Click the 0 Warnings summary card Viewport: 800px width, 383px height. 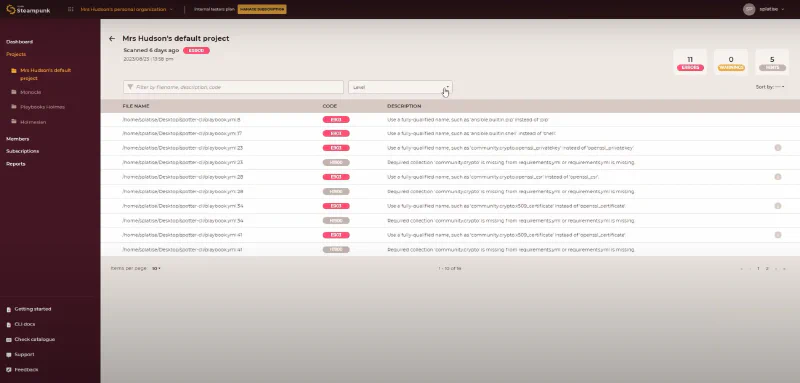coord(731,62)
